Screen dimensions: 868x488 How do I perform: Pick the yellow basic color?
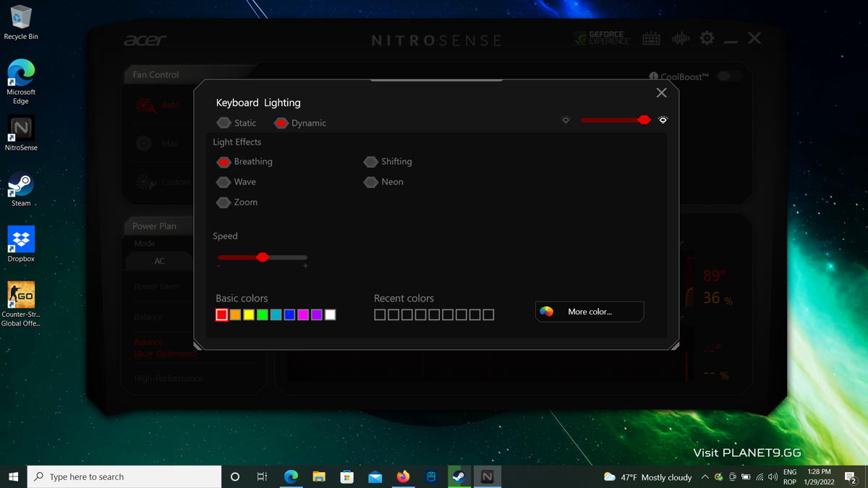tap(249, 314)
